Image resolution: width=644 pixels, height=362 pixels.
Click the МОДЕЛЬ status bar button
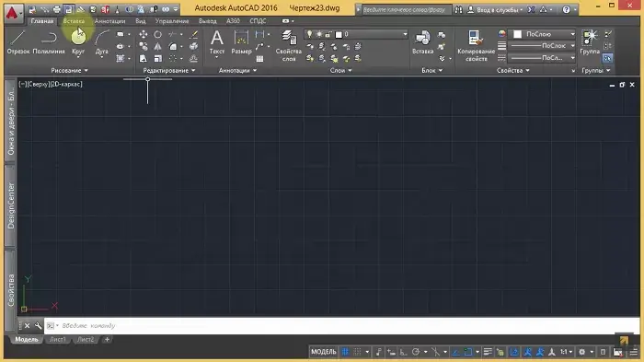pyautogui.click(x=324, y=352)
